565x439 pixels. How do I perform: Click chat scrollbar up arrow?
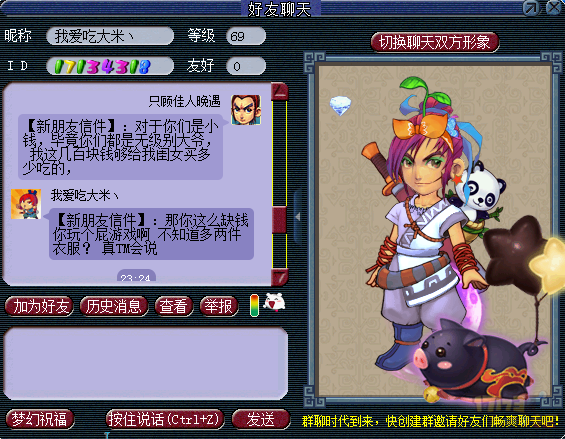click(x=280, y=91)
